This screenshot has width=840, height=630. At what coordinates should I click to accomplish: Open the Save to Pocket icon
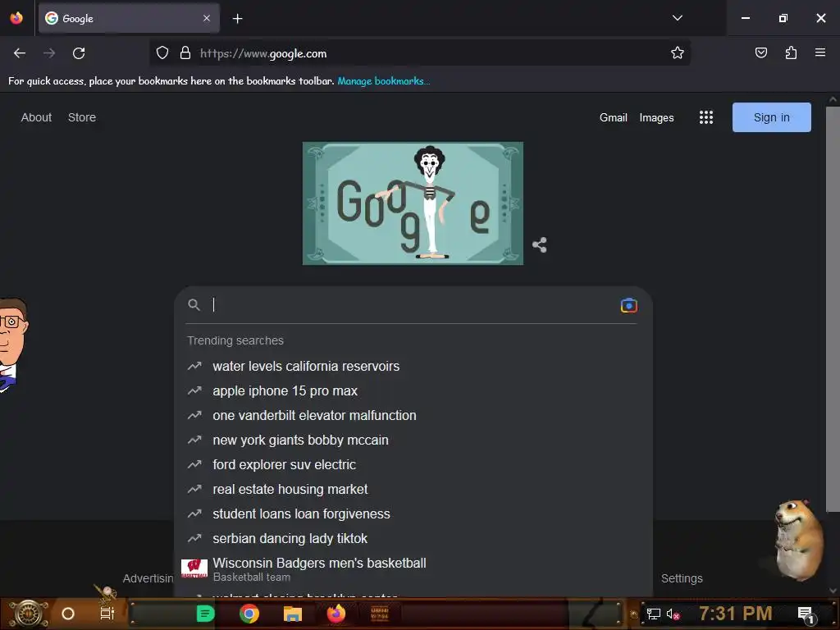(760, 52)
